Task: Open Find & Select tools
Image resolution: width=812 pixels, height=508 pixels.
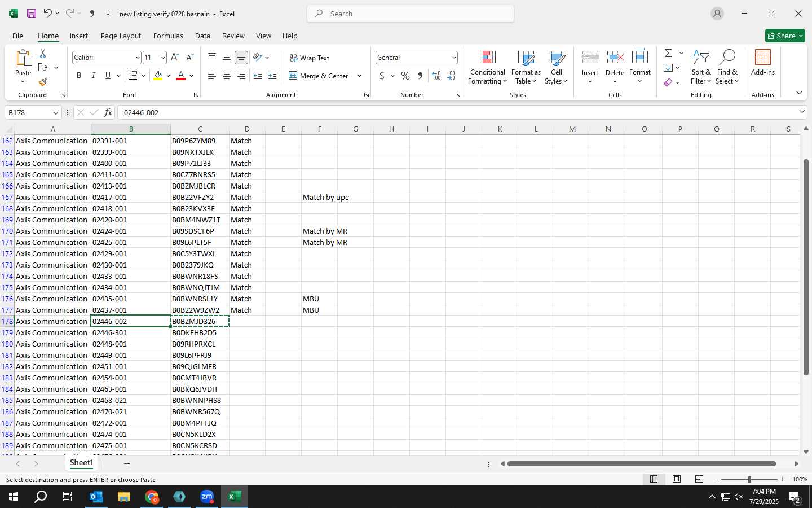Action: point(727,67)
